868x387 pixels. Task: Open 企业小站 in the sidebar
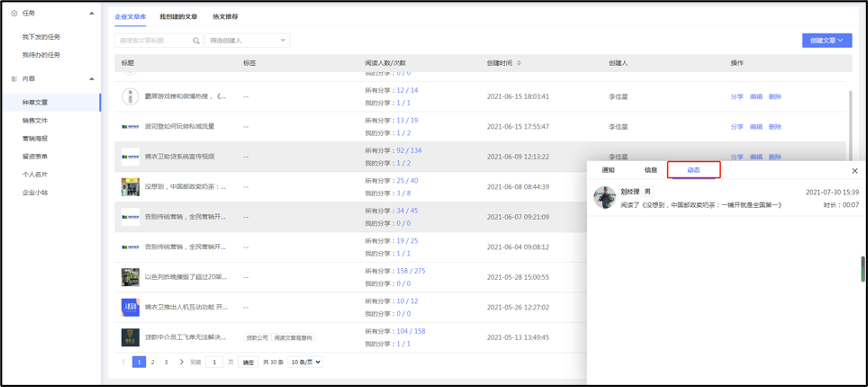click(x=35, y=192)
